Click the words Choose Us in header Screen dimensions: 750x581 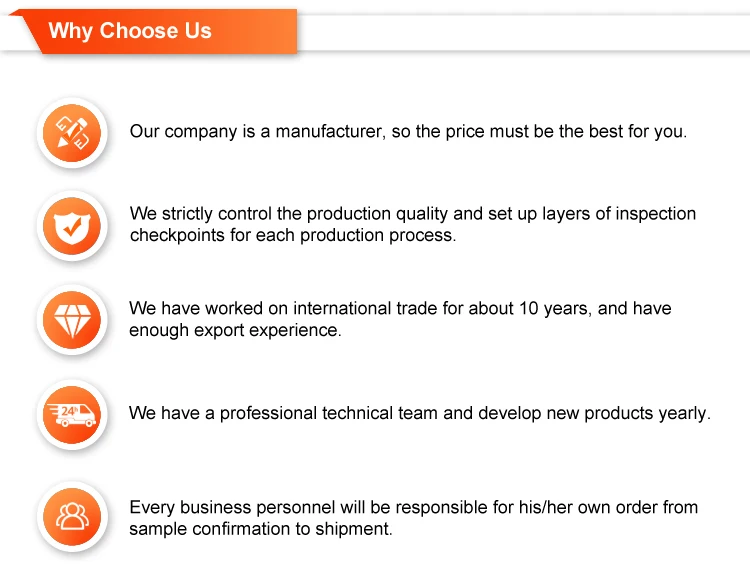pyautogui.click(x=155, y=31)
